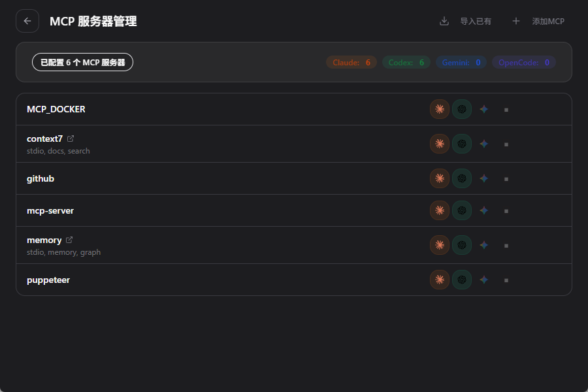Toggle Claude icon for mcp-server

[x=440, y=210]
